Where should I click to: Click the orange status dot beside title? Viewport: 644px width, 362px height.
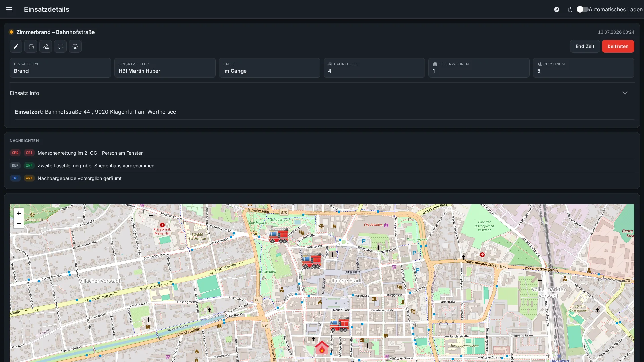coord(11,32)
